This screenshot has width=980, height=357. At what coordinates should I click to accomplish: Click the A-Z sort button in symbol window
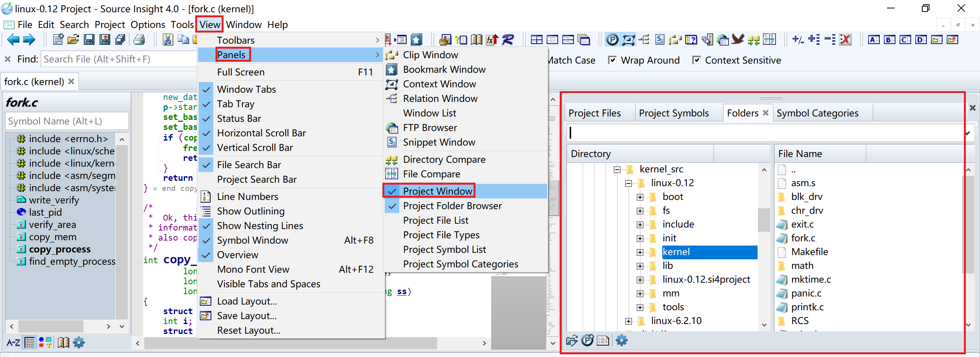(13, 342)
